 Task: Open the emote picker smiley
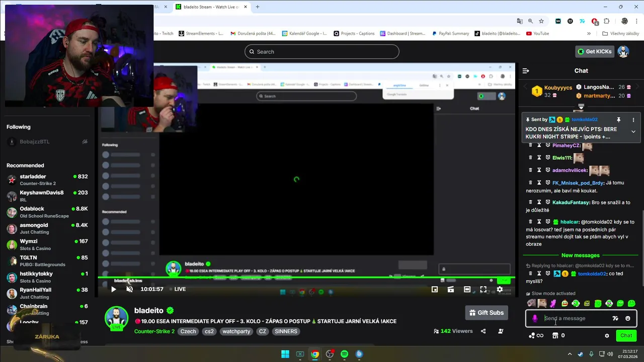627,318
